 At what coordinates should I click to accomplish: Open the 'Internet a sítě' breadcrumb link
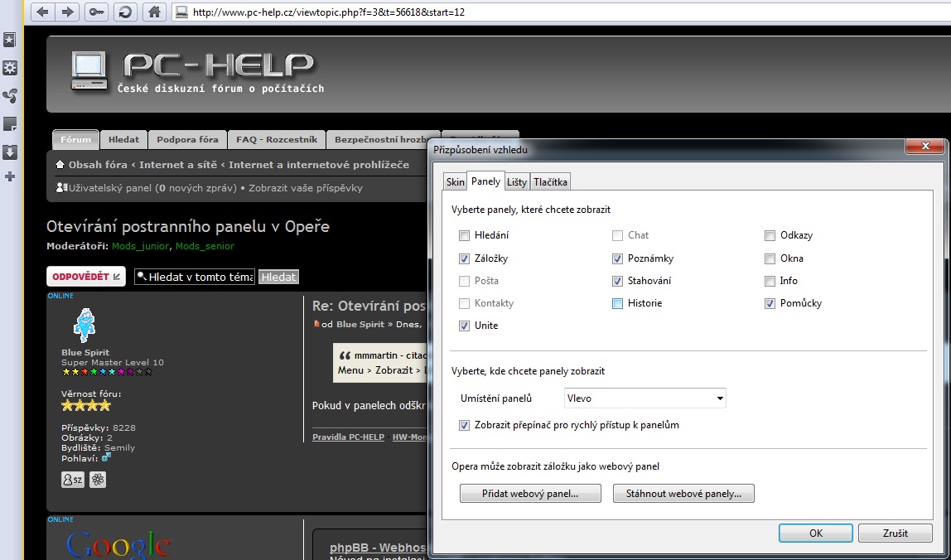(x=178, y=164)
